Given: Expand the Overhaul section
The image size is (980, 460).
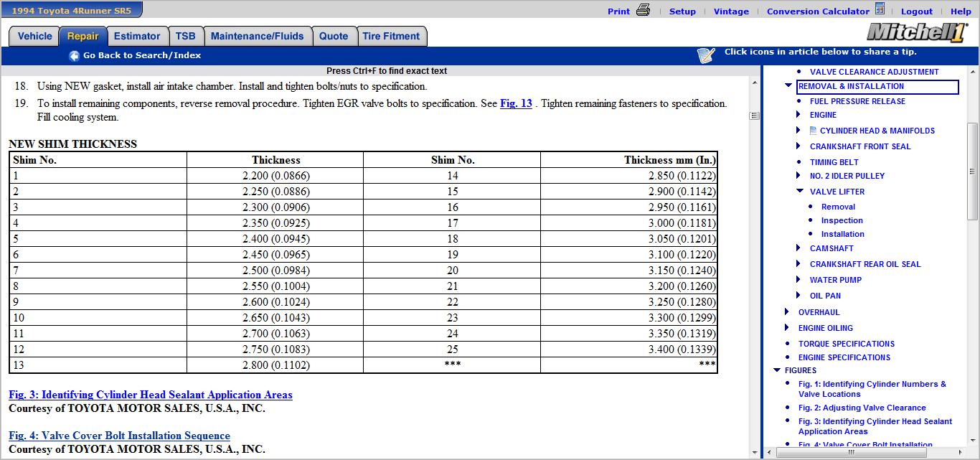Looking at the screenshot, I should pyautogui.click(x=787, y=312).
